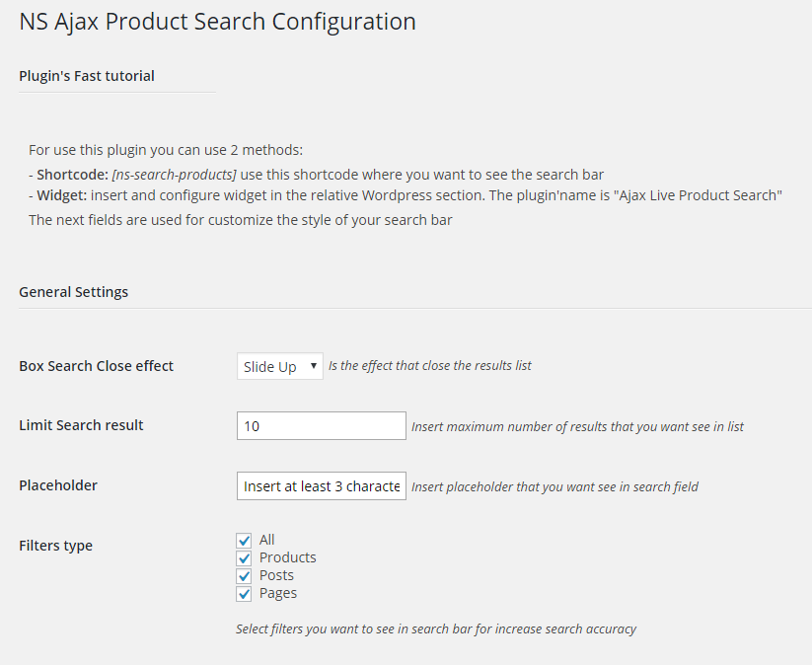Click the NS Ajax Product Search Configuration title
This screenshot has width=812, height=665.
click(217, 23)
